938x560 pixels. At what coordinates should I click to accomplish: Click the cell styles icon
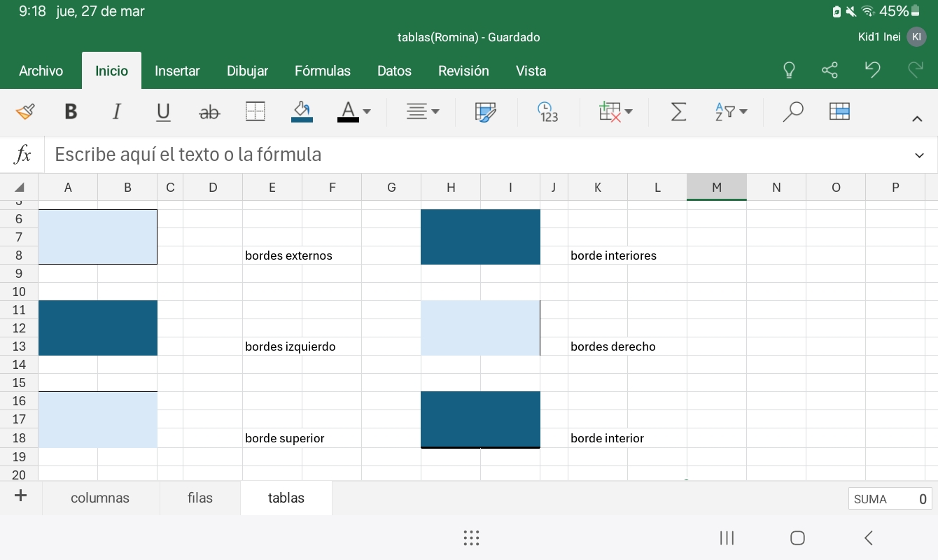click(x=485, y=112)
